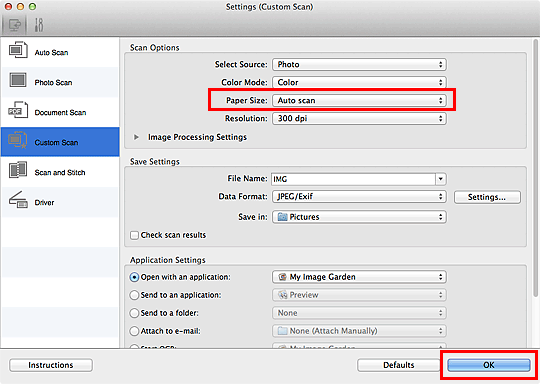
Task: Open the Paper Size dropdown
Action: [x=359, y=100]
